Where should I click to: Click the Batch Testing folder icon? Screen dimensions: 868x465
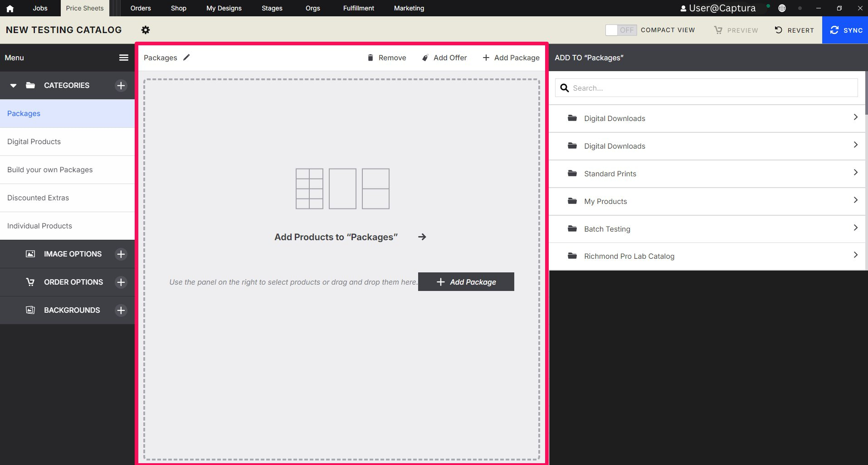coord(572,229)
